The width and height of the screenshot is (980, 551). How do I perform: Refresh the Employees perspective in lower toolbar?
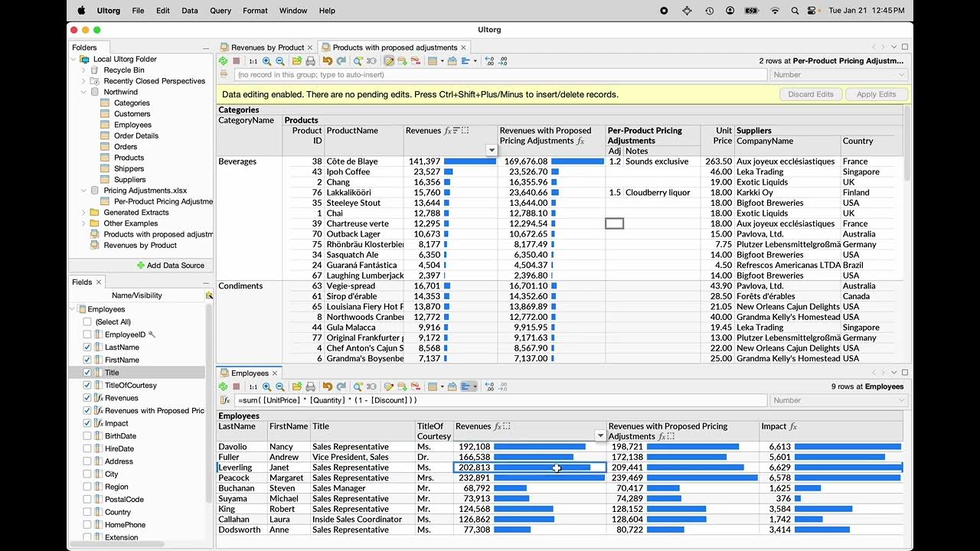pos(223,387)
